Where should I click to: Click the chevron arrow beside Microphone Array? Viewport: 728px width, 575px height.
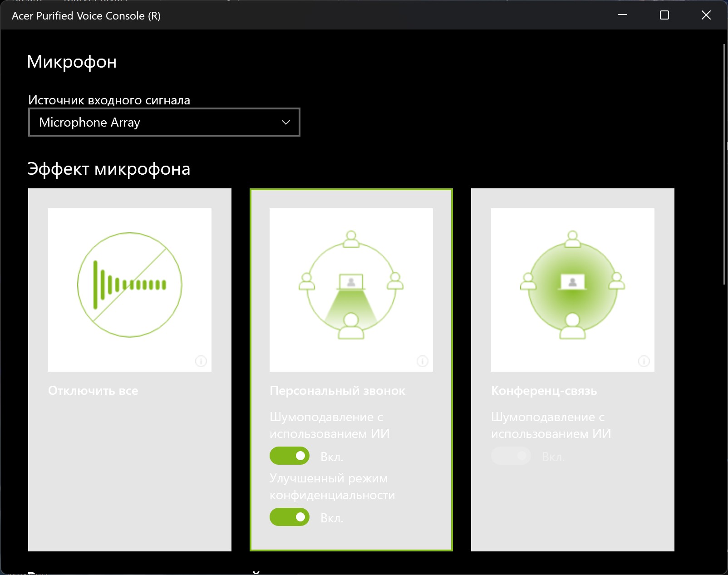[x=285, y=122]
